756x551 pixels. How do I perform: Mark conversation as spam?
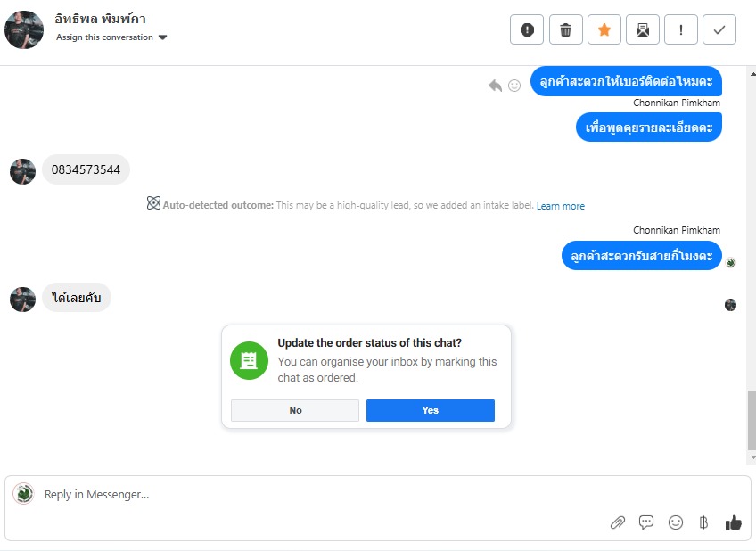pyautogui.click(x=527, y=29)
